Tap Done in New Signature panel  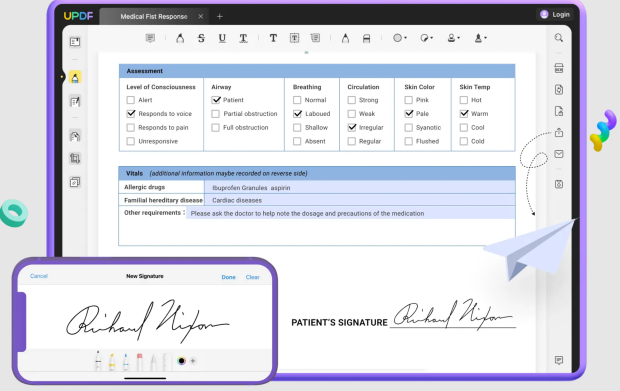(x=229, y=277)
